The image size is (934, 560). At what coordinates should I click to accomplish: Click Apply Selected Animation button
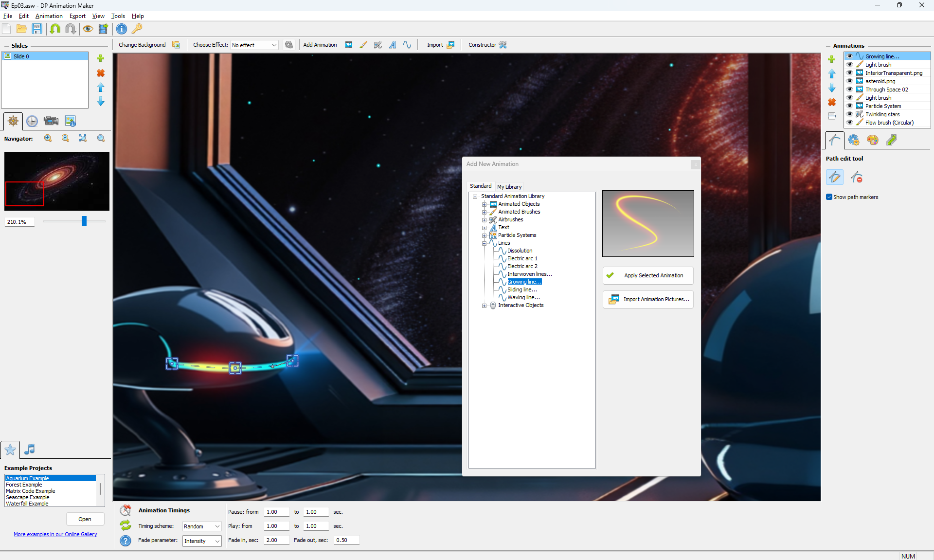(x=647, y=275)
